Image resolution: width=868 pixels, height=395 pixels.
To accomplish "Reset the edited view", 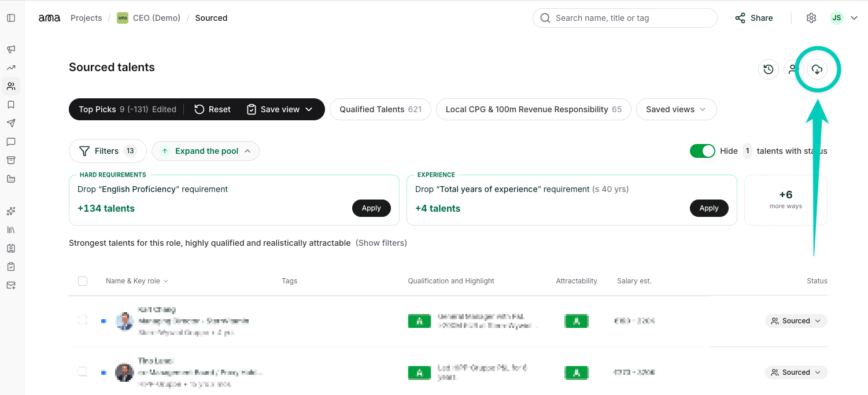I will coord(212,109).
